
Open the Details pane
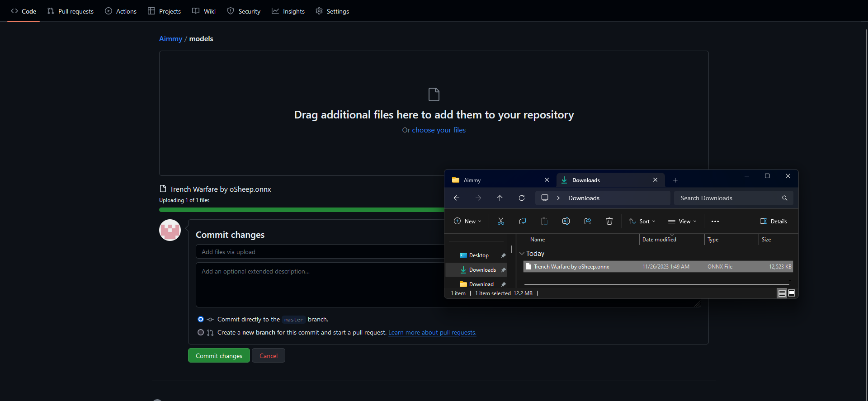(773, 221)
